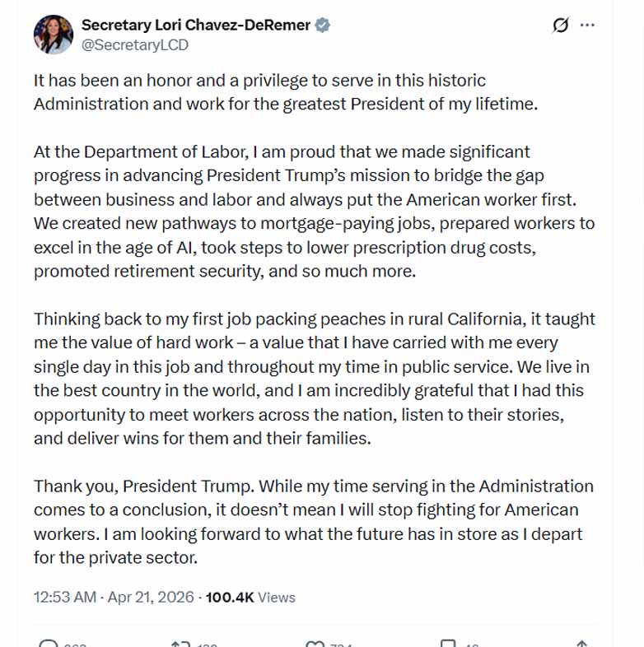This screenshot has width=644, height=647.
Task: Click the number beside the reply icon
Action: tap(75, 645)
